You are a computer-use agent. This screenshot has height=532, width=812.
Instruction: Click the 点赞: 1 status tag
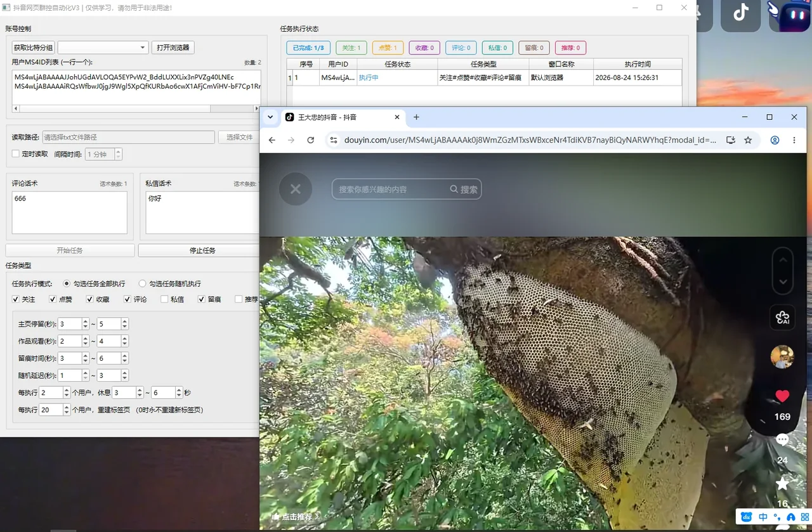tap(388, 48)
